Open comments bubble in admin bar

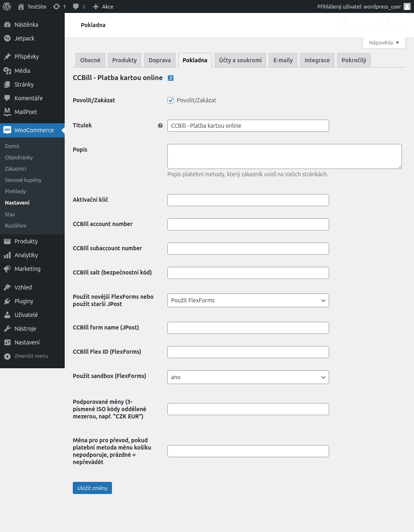(x=76, y=6)
